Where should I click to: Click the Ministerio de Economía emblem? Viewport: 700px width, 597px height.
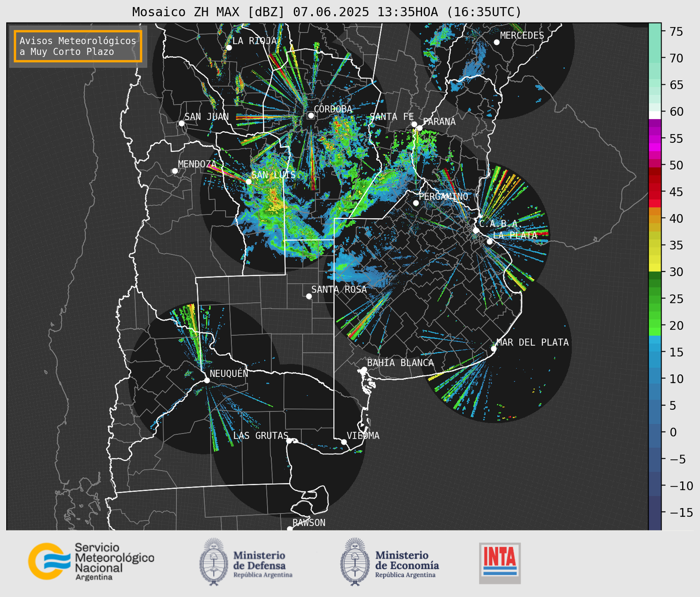[x=355, y=562]
